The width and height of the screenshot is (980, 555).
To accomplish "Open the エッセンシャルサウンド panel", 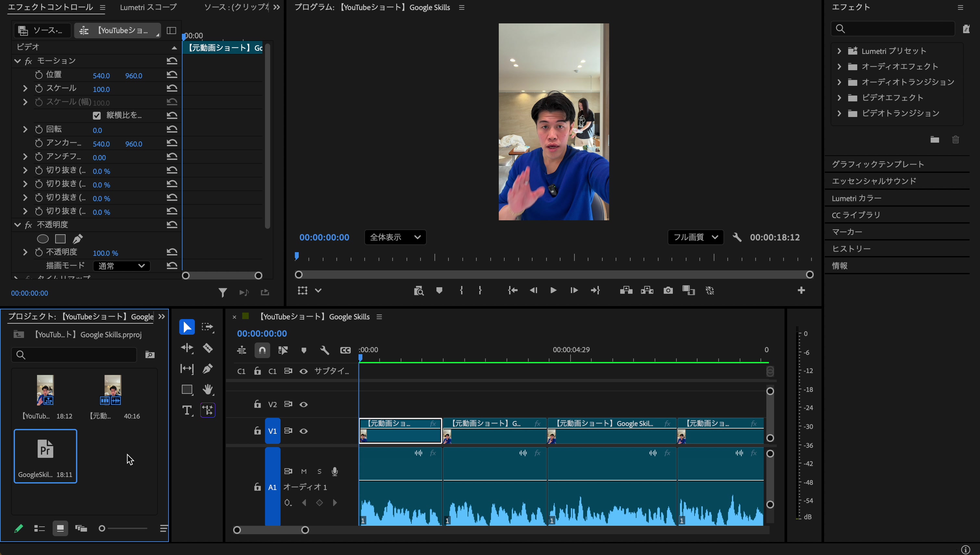I will [874, 181].
